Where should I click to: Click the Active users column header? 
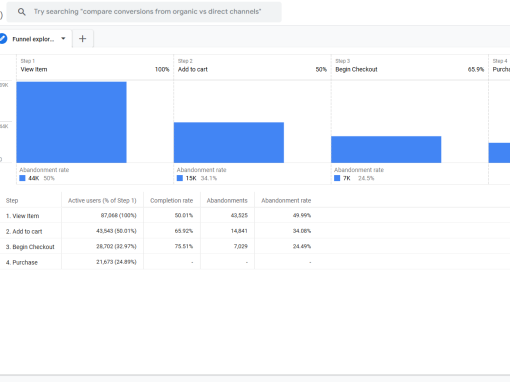tap(102, 201)
